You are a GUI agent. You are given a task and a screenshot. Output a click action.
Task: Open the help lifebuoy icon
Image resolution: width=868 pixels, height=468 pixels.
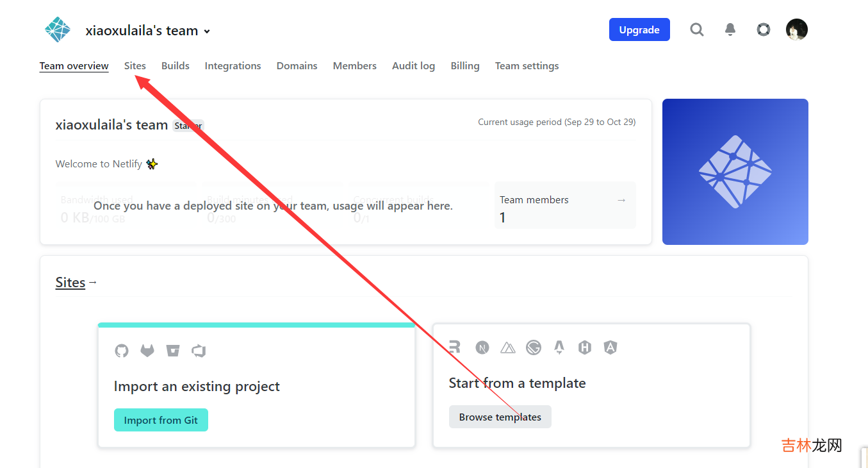point(763,29)
